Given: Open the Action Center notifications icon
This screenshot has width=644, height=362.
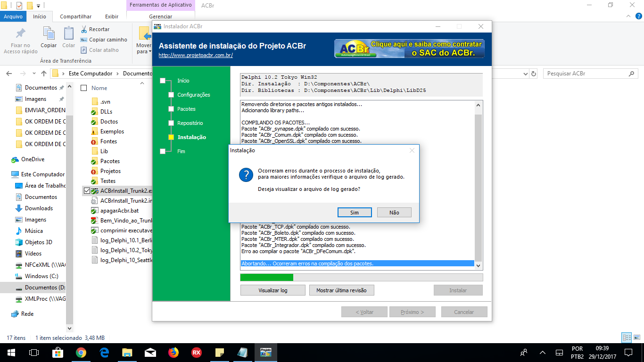Looking at the screenshot, I should click(x=628, y=352).
